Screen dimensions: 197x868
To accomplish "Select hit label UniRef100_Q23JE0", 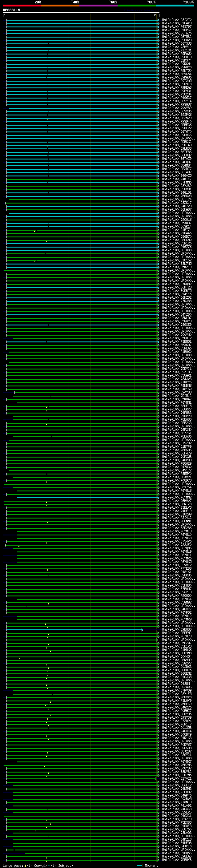I will coord(177,545).
